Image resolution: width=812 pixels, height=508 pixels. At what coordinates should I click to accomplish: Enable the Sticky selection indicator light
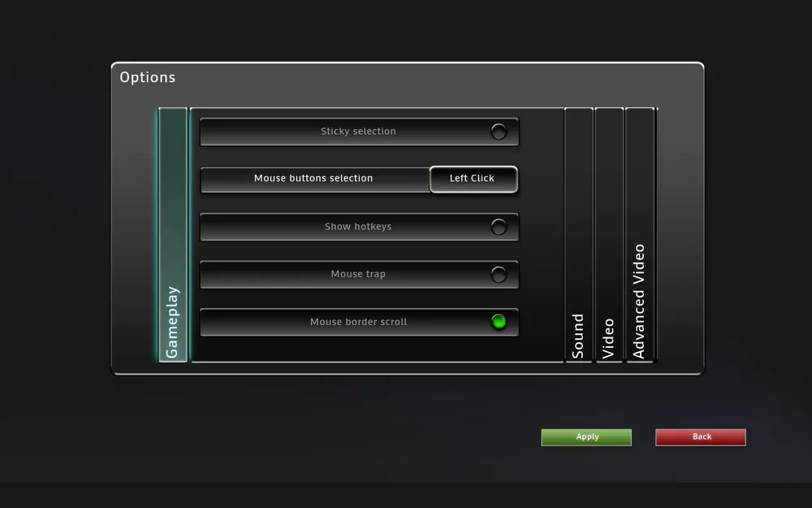pos(499,132)
